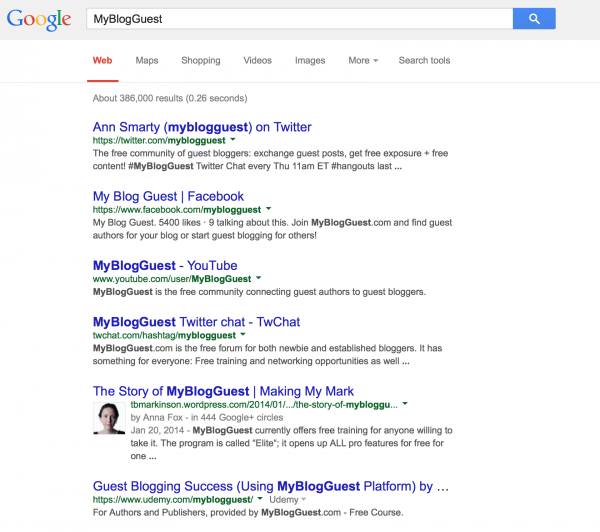Expand the More dropdown menu

363,60
